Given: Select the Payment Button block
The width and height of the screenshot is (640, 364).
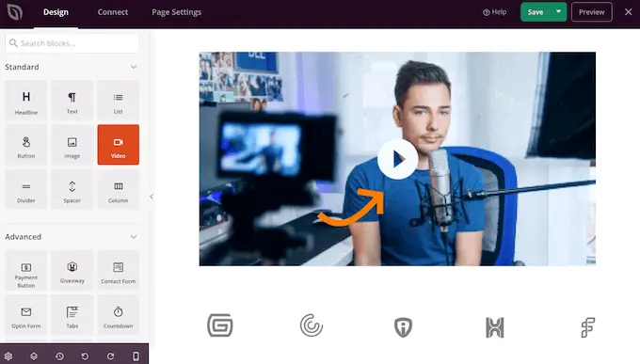Looking at the screenshot, I should tap(26, 271).
